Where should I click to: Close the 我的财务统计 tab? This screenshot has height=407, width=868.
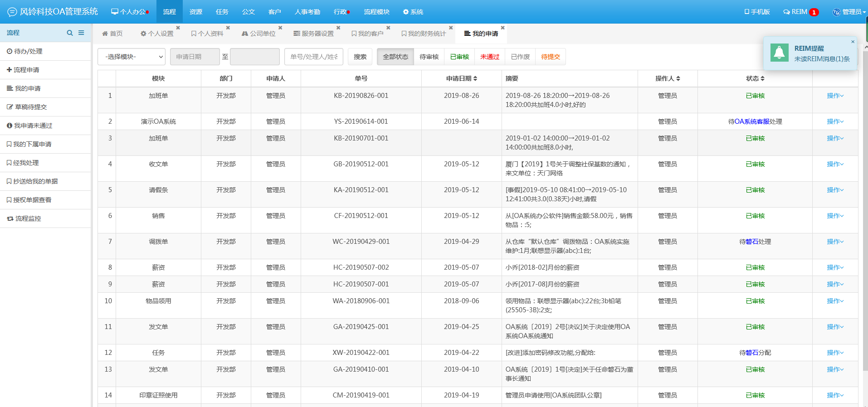pyautogui.click(x=451, y=28)
